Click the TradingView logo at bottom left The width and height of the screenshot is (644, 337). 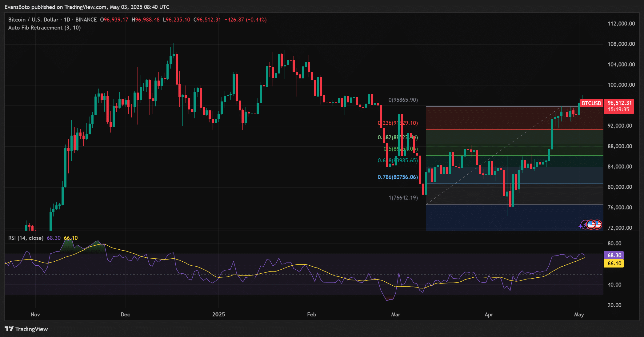26,329
